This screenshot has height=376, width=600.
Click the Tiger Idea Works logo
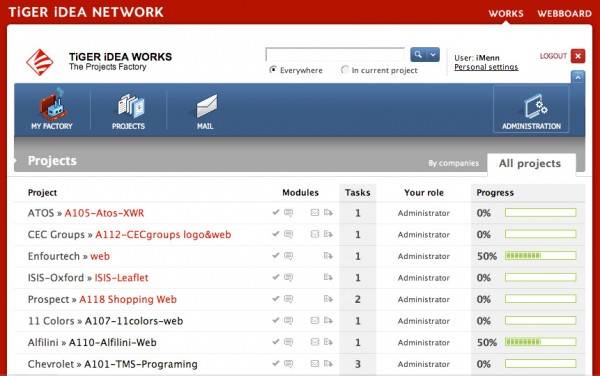coord(39,62)
